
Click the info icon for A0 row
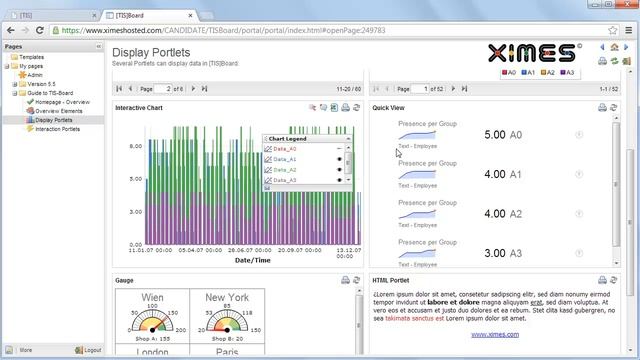coord(579,135)
